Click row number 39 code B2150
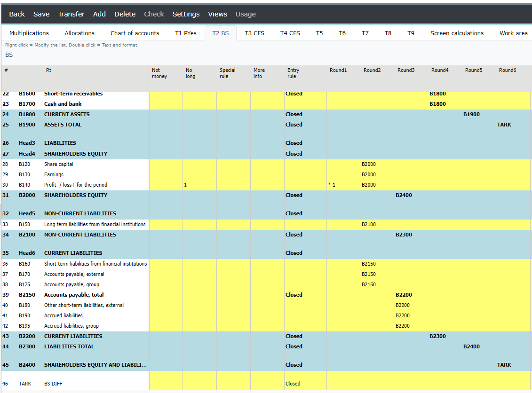The width and height of the screenshot is (532, 393). pyautogui.click(x=27, y=295)
